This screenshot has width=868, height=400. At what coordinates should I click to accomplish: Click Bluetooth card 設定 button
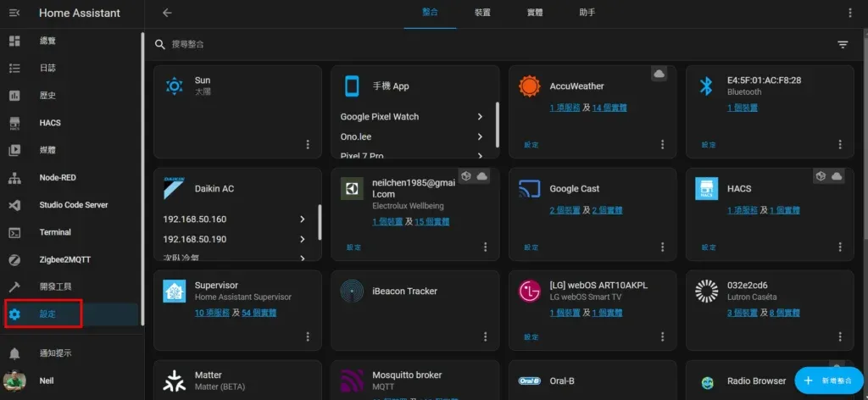point(709,145)
